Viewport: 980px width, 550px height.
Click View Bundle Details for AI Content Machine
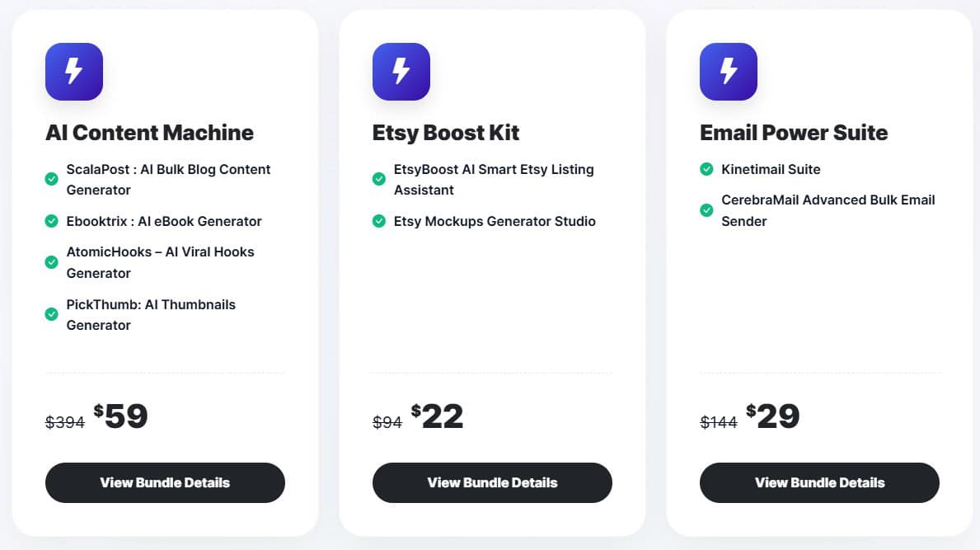coord(165,482)
